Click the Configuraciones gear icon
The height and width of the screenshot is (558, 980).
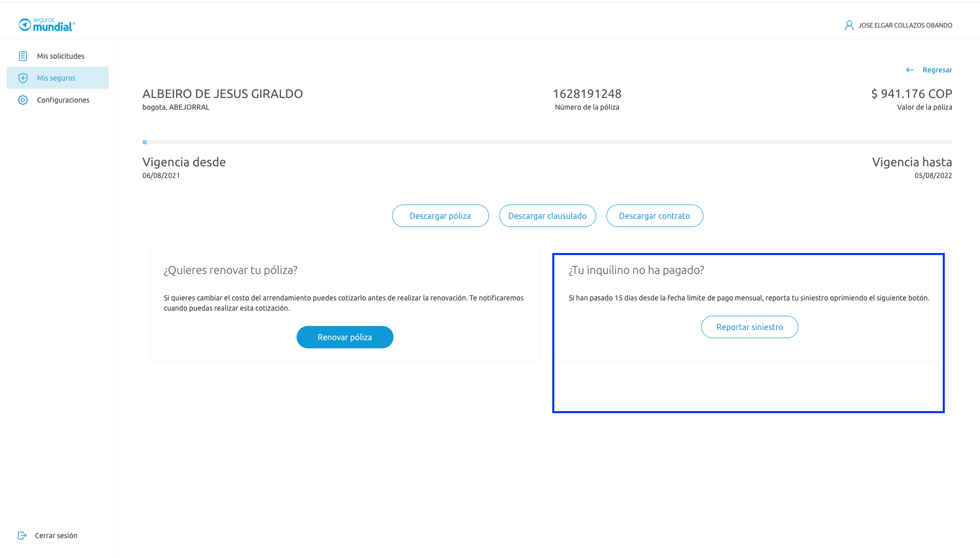[23, 100]
